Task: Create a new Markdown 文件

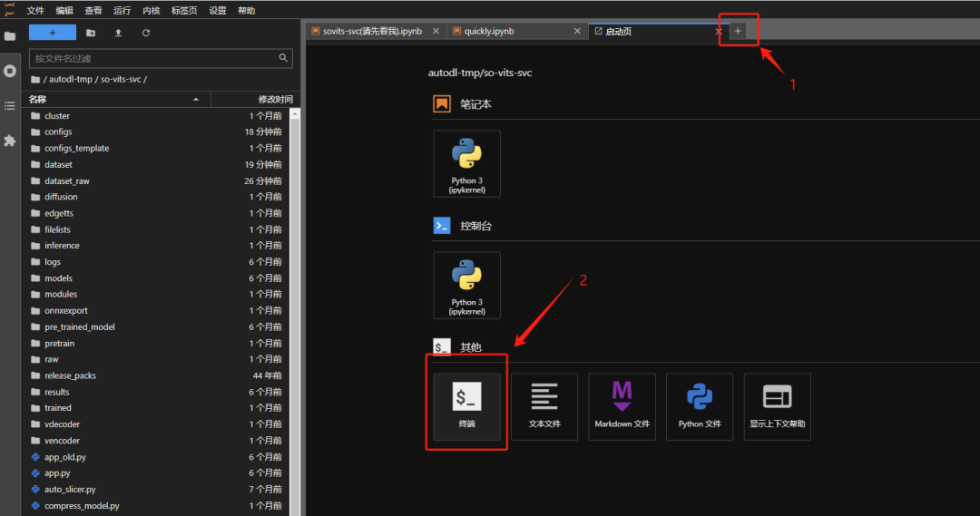Action: point(622,406)
